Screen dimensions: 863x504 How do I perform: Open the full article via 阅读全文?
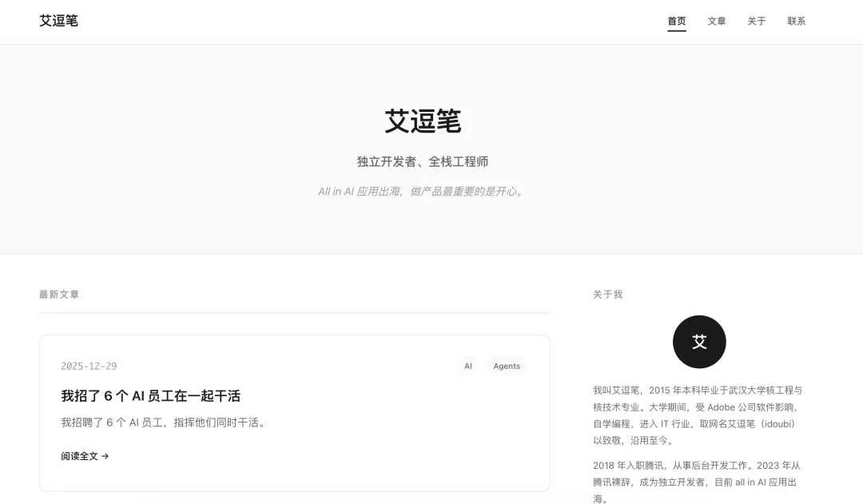(80, 456)
